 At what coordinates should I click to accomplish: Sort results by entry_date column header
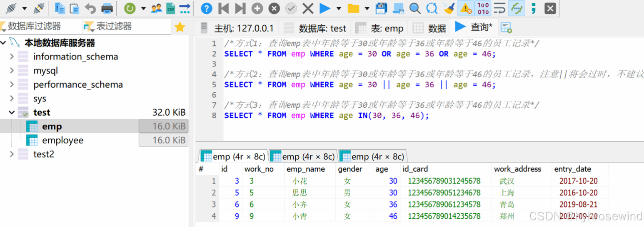580,169
